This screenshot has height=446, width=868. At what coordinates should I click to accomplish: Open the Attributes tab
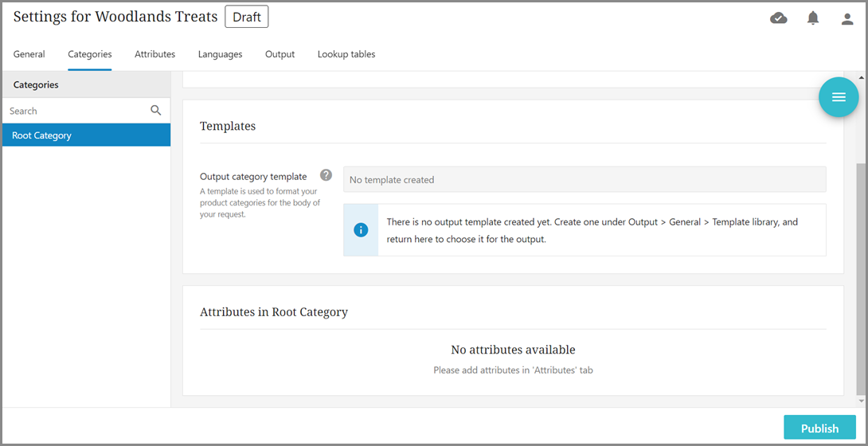(154, 54)
